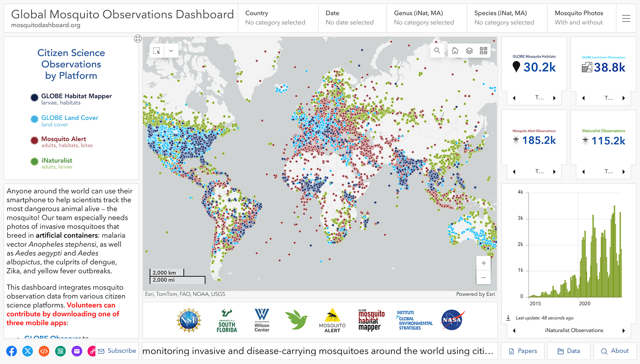
Task: Click the green iNaturalist bird logo
Action: 296,320
